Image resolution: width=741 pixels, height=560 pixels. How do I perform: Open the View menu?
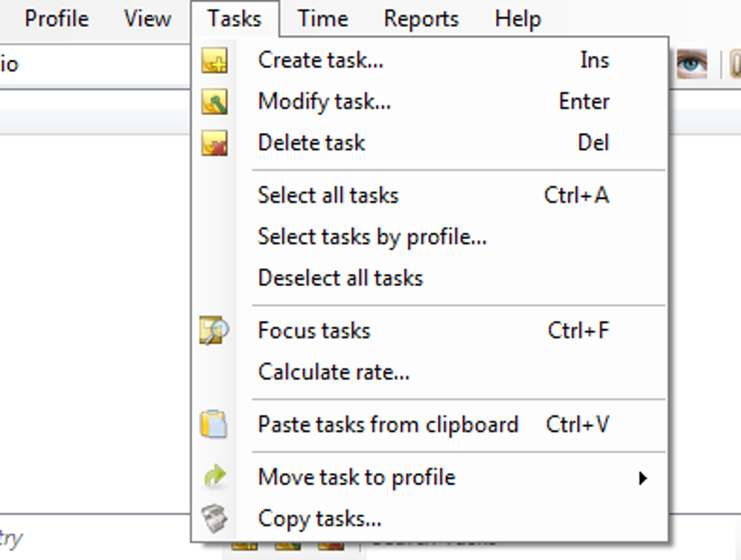pyautogui.click(x=147, y=19)
